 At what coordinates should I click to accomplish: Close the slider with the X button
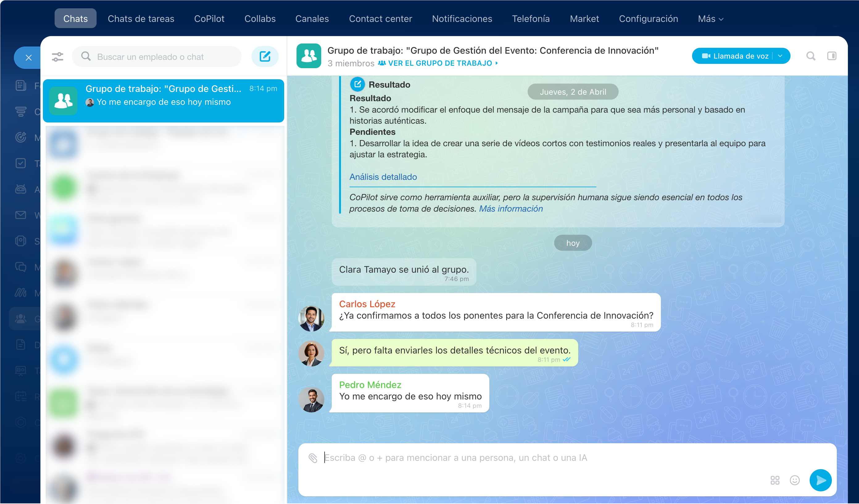pyautogui.click(x=29, y=58)
